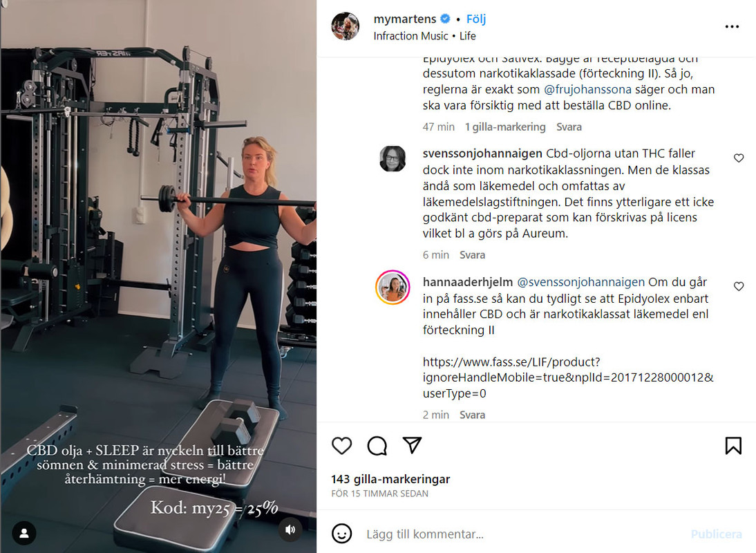This screenshot has width=756, height=553.
Task: Like svenssonjohannaigen's comment
Action: coord(739,158)
